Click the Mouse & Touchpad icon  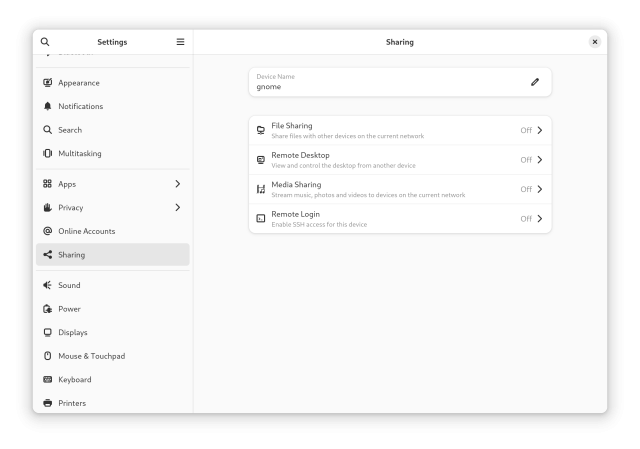[x=47, y=356]
